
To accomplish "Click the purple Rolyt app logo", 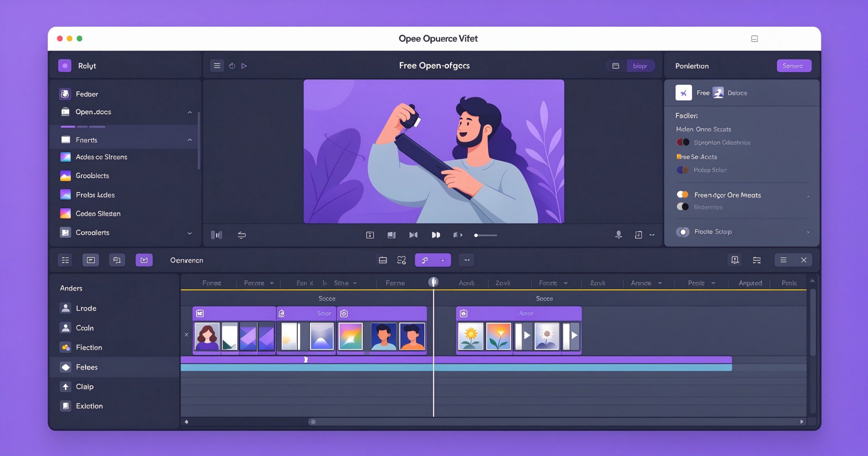I will tap(65, 65).
